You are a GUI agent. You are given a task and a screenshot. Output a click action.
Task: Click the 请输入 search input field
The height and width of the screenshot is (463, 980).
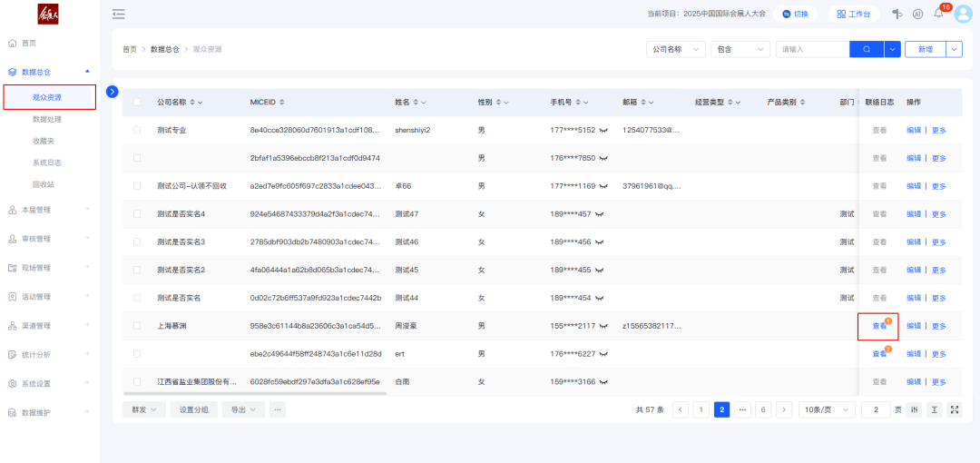[811, 49]
